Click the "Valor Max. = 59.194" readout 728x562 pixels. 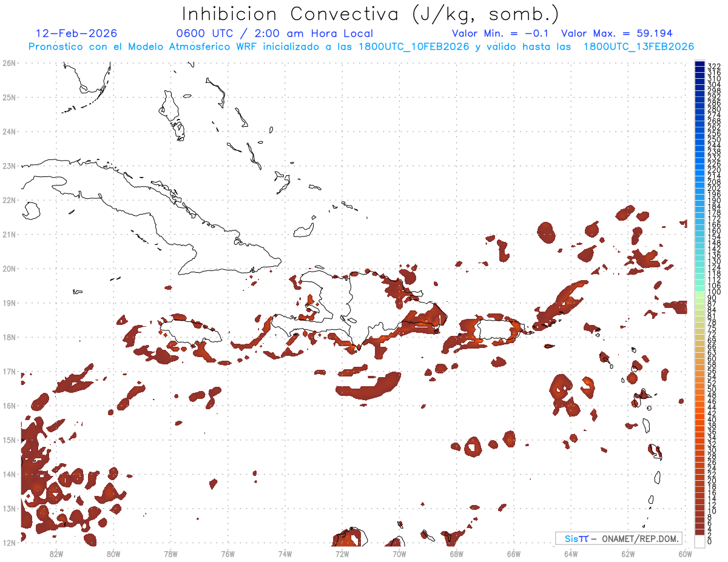click(617, 33)
